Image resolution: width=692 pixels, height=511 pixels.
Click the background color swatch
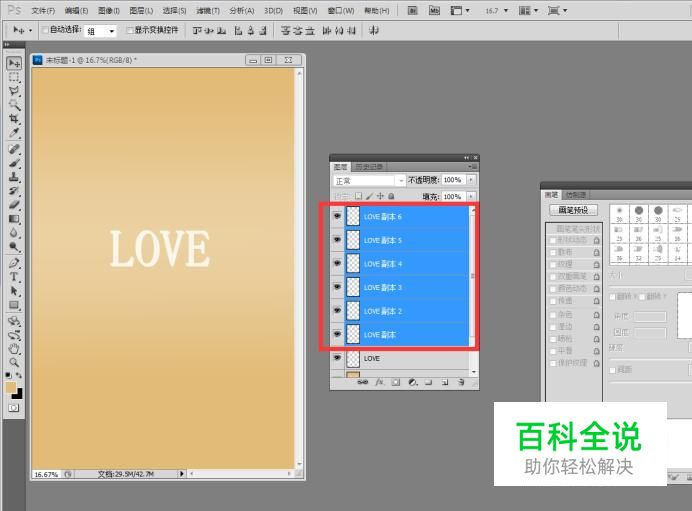pyautogui.click(x=19, y=394)
